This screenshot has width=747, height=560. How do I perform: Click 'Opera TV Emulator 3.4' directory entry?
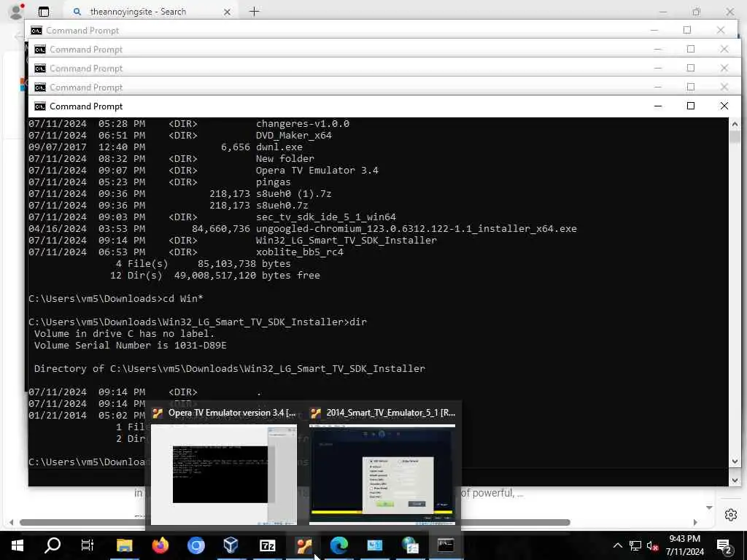[317, 171]
